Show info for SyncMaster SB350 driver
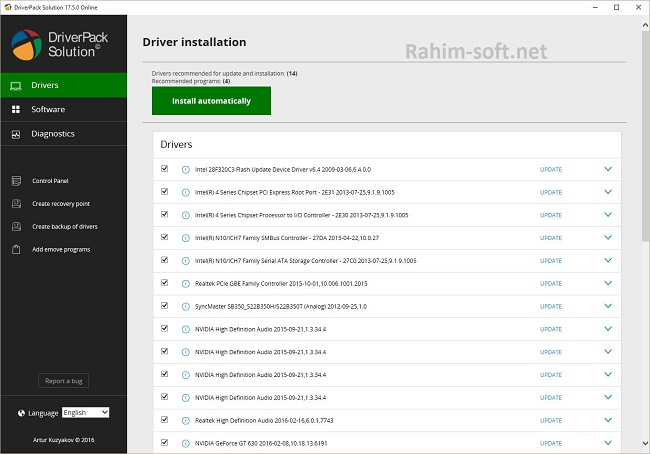650x454 pixels. (x=186, y=306)
